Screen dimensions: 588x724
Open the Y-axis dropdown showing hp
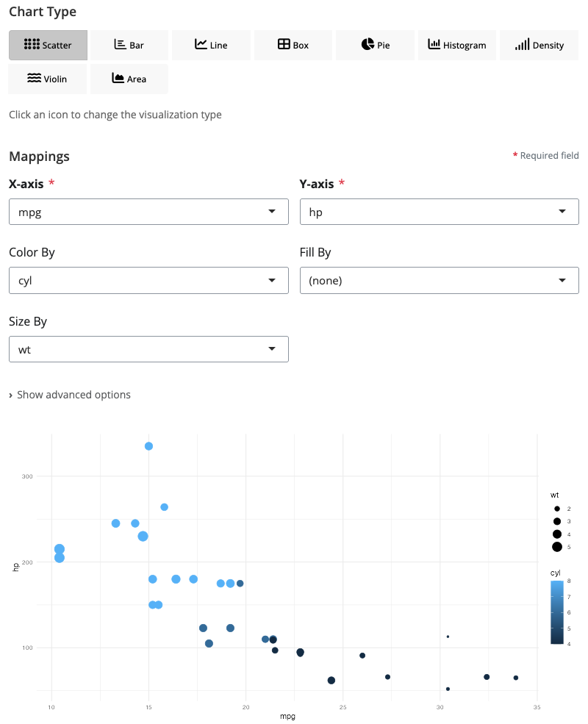pos(439,212)
